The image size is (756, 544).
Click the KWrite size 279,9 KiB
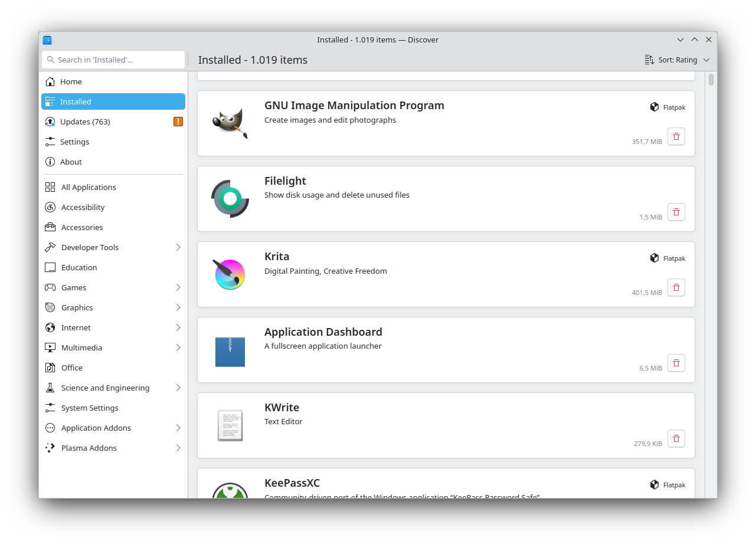pos(648,444)
